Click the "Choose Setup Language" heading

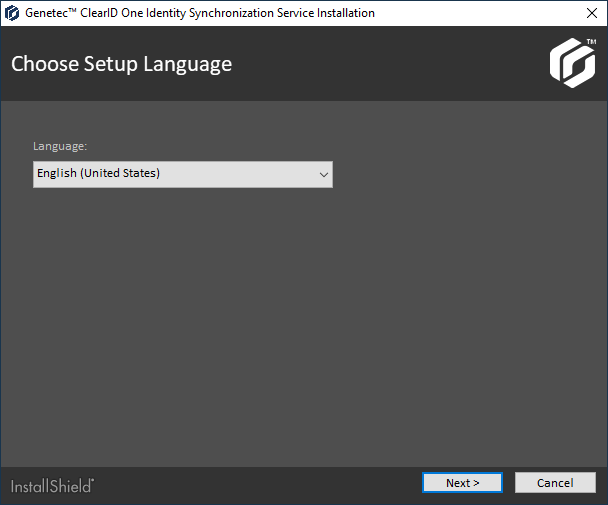click(x=121, y=64)
